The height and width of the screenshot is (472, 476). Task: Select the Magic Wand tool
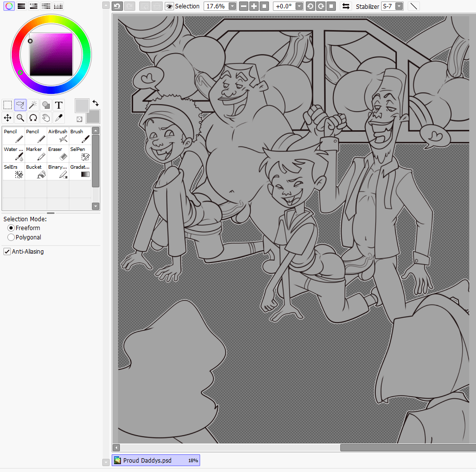pos(32,105)
